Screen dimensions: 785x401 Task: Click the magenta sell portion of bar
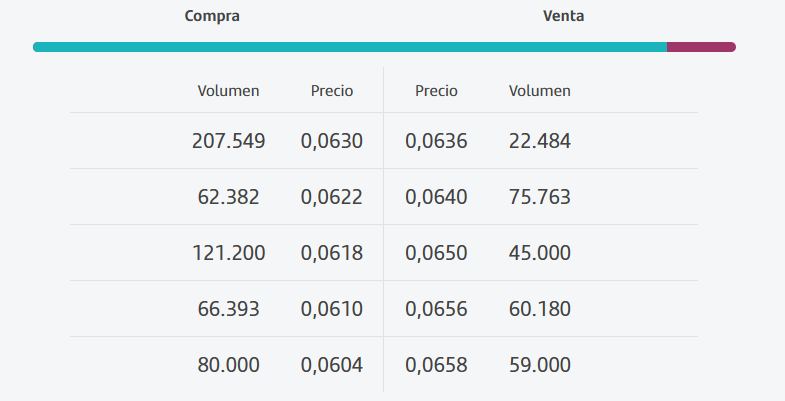pos(701,47)
